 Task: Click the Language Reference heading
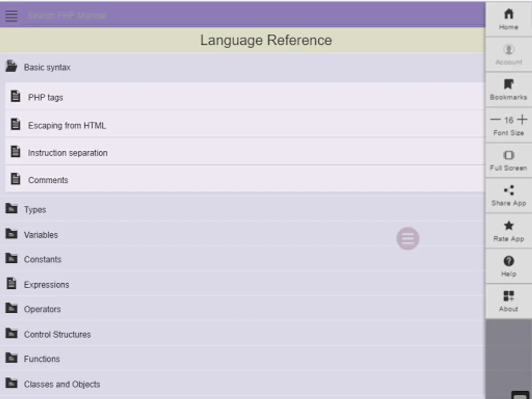pyautogui.click(x=266, y=40)
